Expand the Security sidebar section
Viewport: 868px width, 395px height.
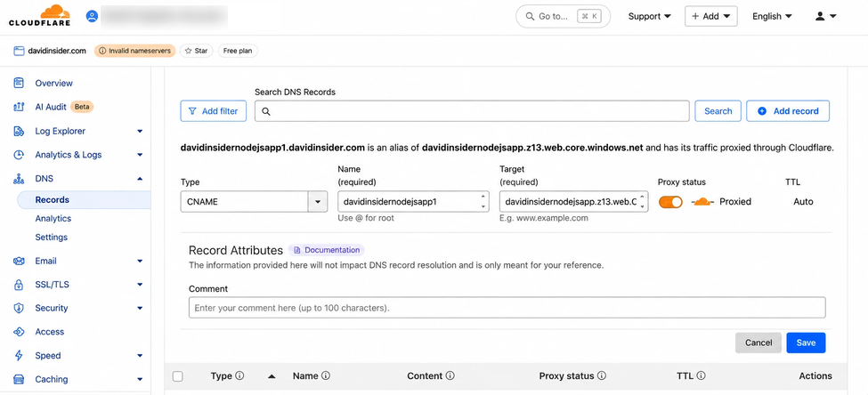(140, 308)
